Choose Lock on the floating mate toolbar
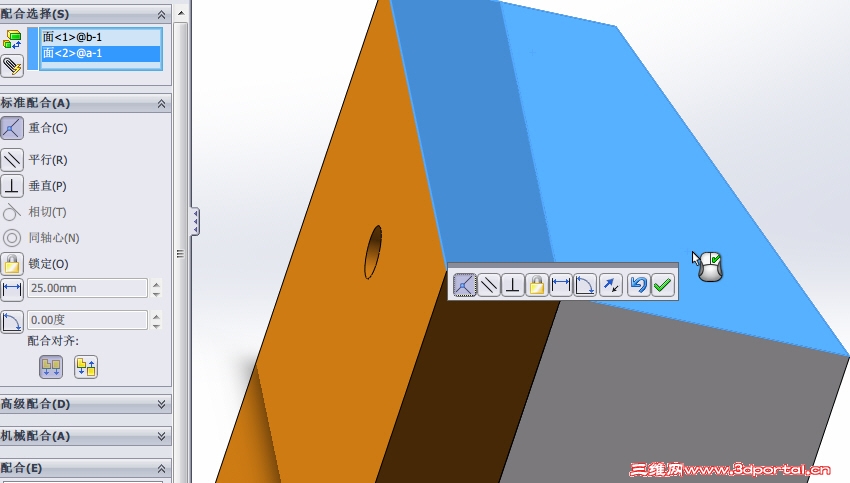Screen dimensions: 850x483 coord(536,285)
